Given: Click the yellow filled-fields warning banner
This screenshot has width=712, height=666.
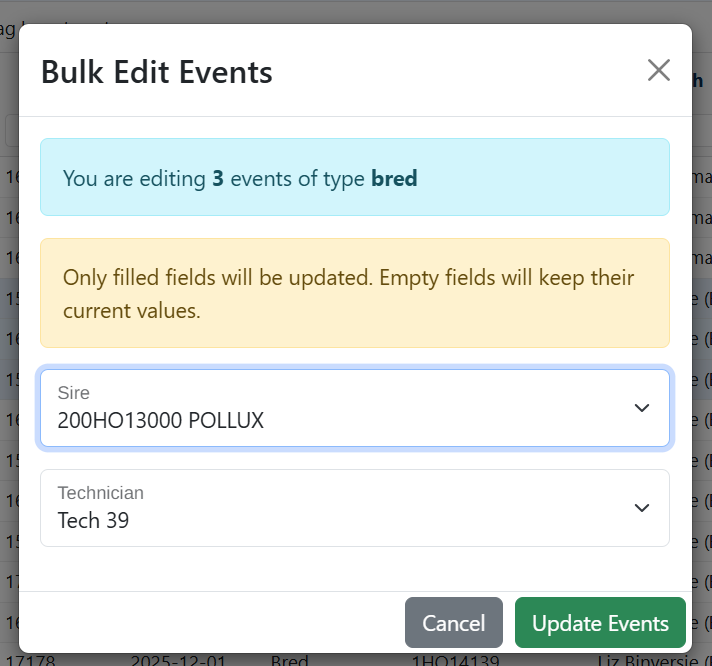Looking at the screenshot, I should [x=354, y=293].
